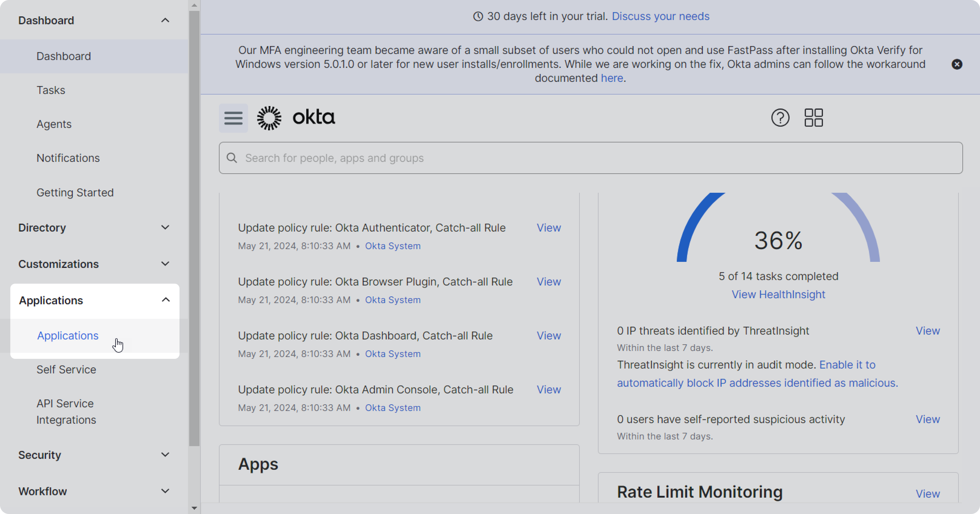This screenshot has width=980, height=514.
Task: Click the Okta logo
Action: (296, 118)
